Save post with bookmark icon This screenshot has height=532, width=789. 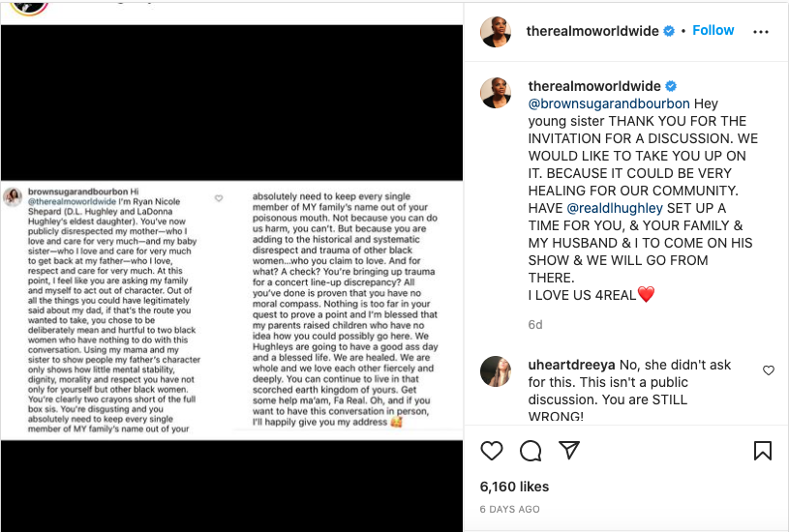[x=762, y=451]
